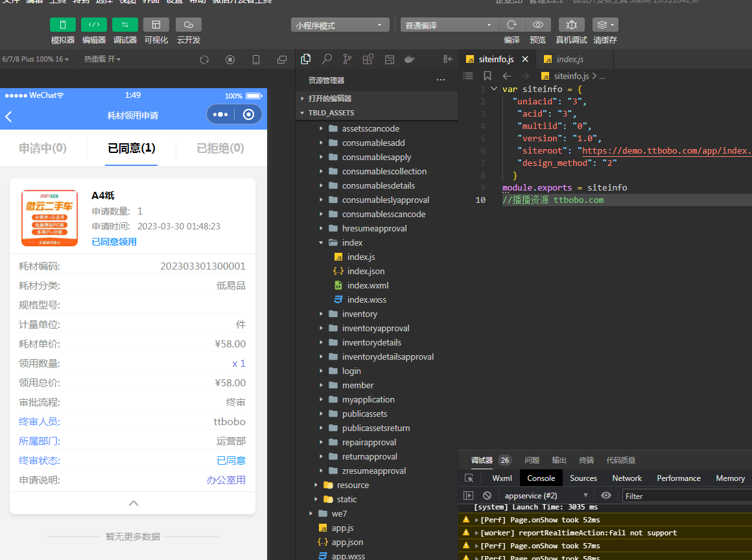
Task: Open the mini program capsule menu dots
Action: coord(220,115)
